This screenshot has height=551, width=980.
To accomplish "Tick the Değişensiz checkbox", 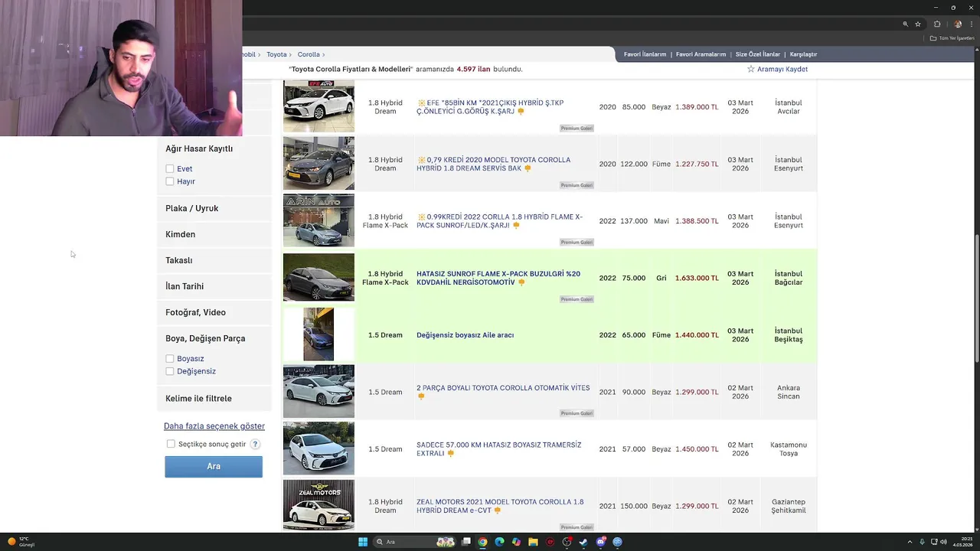I will [x=170, y=371].
